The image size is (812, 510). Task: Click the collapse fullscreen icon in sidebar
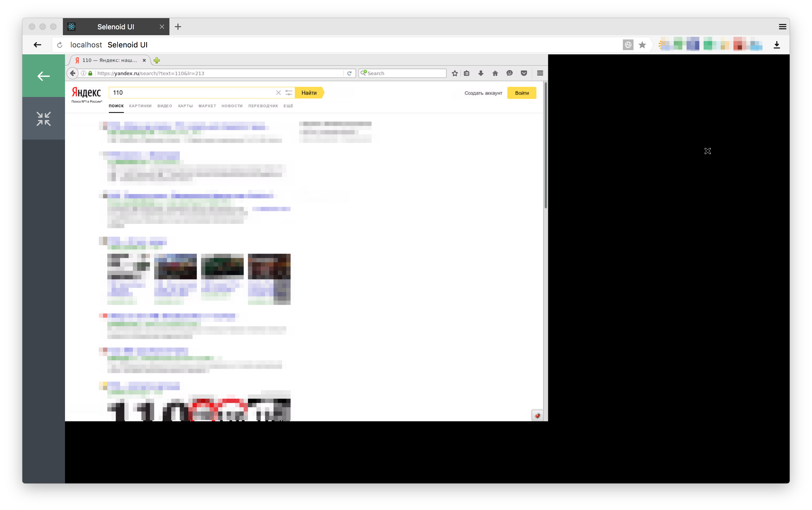coord(43,119)
